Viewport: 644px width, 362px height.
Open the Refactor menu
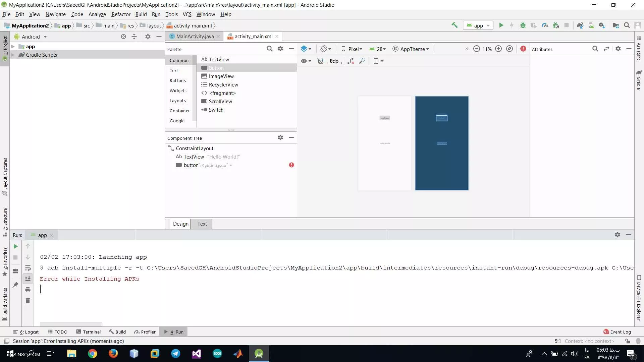[121, 14]
